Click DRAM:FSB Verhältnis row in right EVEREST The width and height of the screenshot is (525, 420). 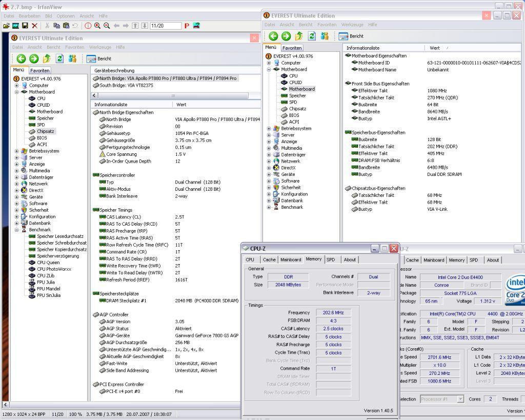coord(393,161)
